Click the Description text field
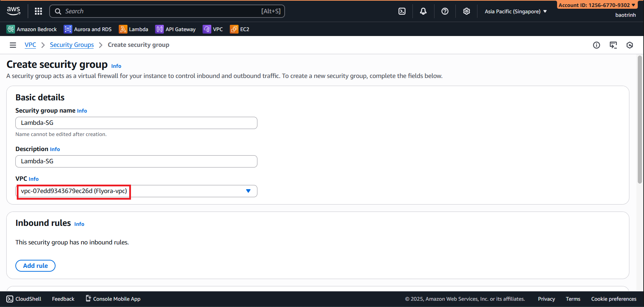Screen dimensions: 644x307 tap(136, 161)
